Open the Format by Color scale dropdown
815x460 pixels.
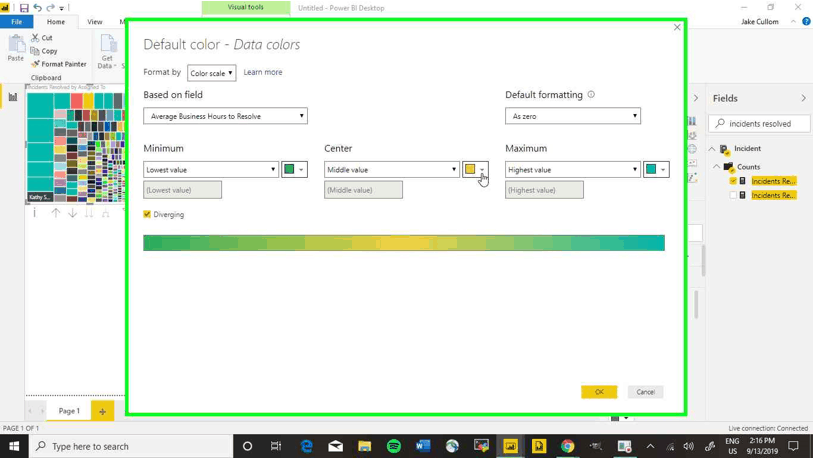212,73
